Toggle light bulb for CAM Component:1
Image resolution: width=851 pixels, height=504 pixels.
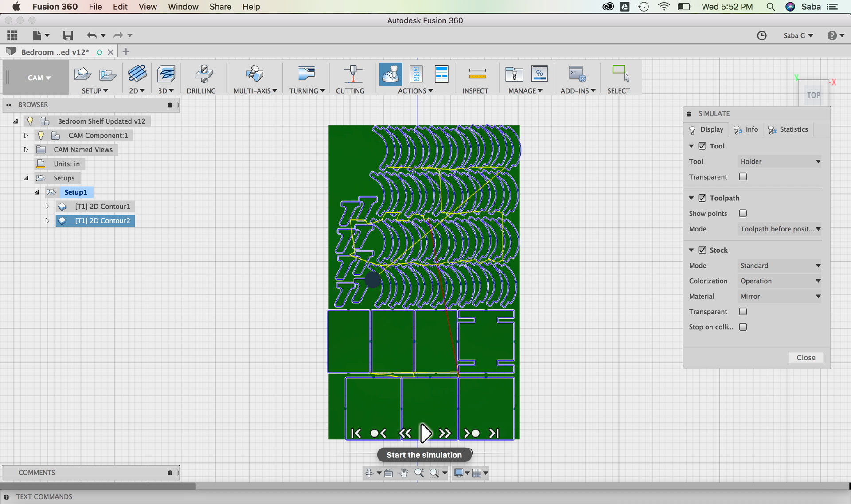(41, 135)
